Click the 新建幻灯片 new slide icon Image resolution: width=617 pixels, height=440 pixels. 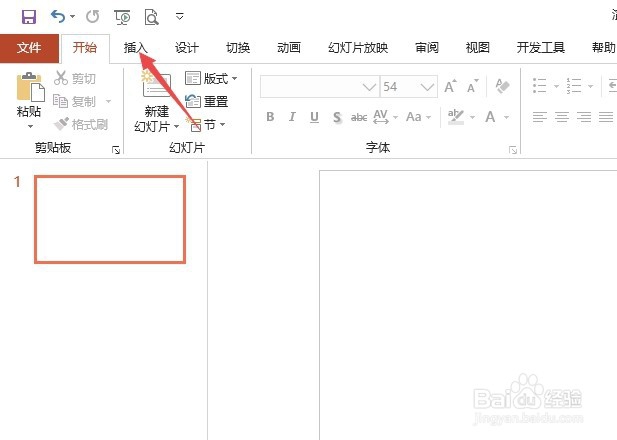(157, 85)
